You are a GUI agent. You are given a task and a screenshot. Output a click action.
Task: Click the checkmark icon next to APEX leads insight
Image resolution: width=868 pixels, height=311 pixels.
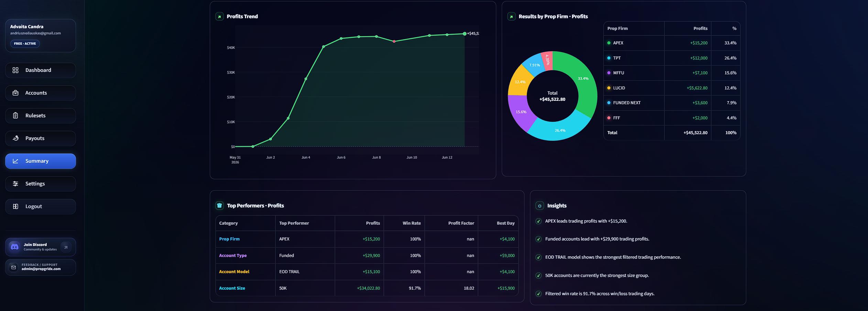coord(539,221)
